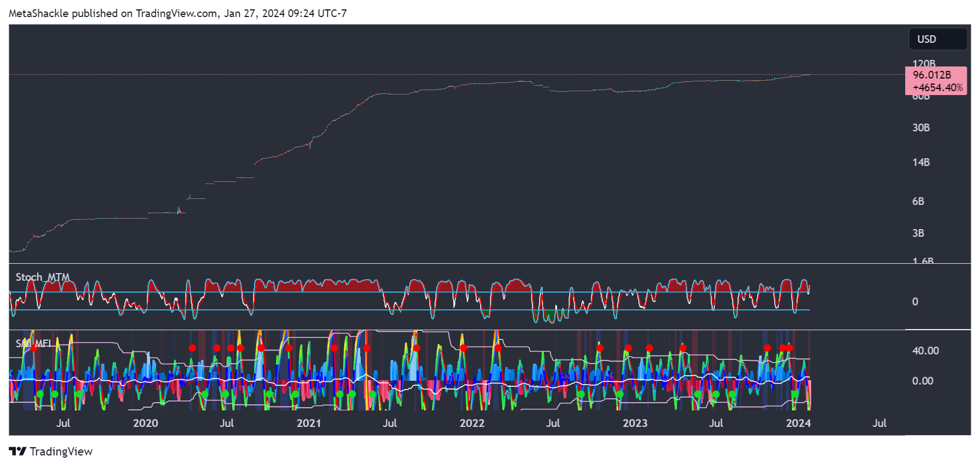Image resolution: width=980 pixels, height=467 pixels.
Task: Click the 0 axis value in Stoch_MTM pane
Action: (915, 301)
